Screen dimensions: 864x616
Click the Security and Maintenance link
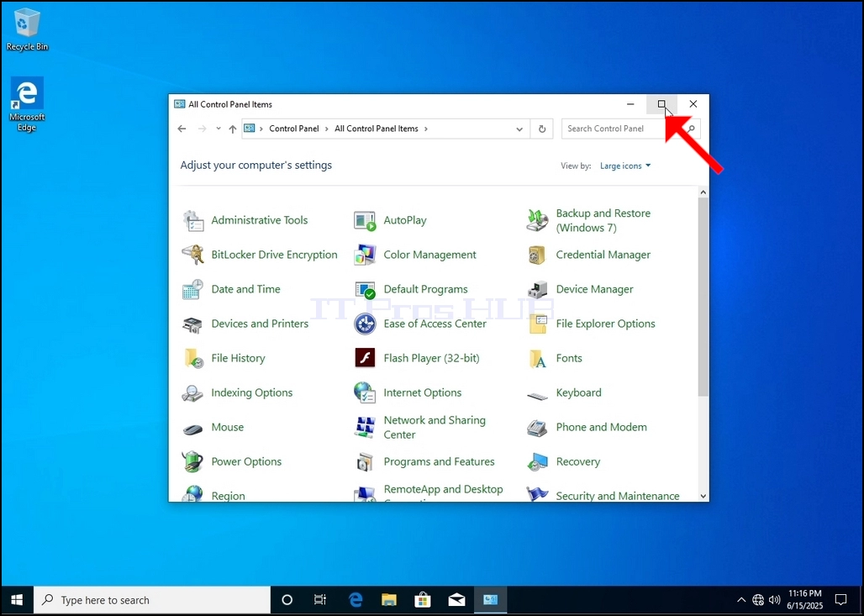pos(617,496)
